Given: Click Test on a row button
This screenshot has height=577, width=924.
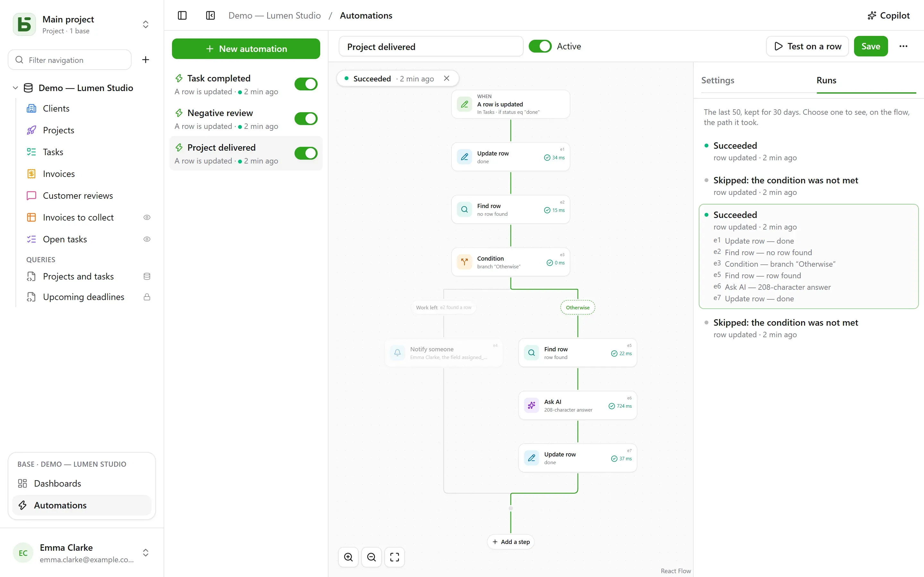Looking at the screenshot, I should click(x=807, y=46).
